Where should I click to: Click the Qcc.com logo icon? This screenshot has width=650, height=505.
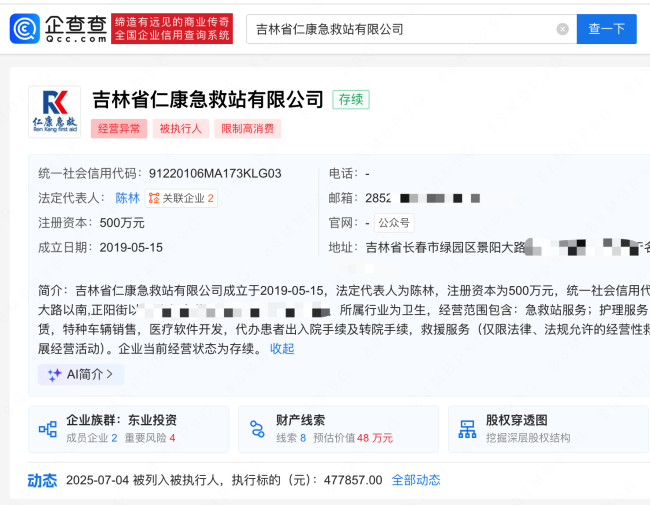coord(25,29)
